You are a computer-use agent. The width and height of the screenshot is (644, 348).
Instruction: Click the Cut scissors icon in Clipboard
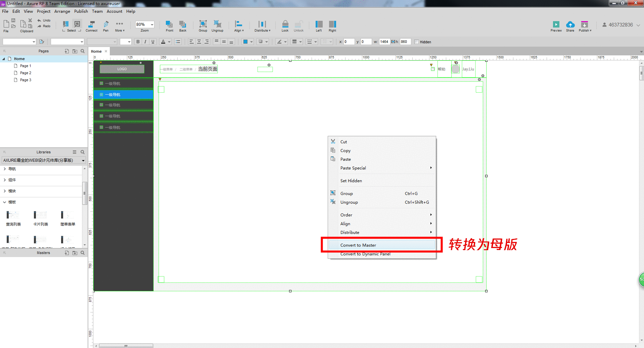30,20
